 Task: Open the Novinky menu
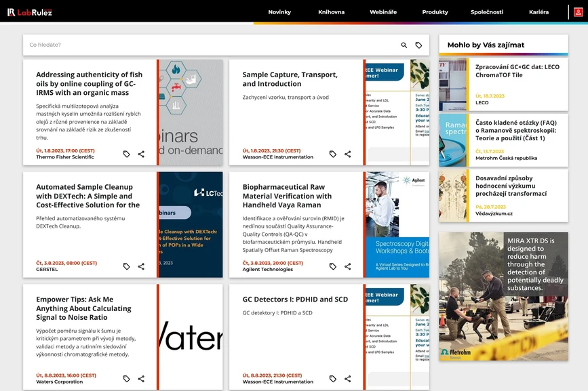tap(279, 12)
